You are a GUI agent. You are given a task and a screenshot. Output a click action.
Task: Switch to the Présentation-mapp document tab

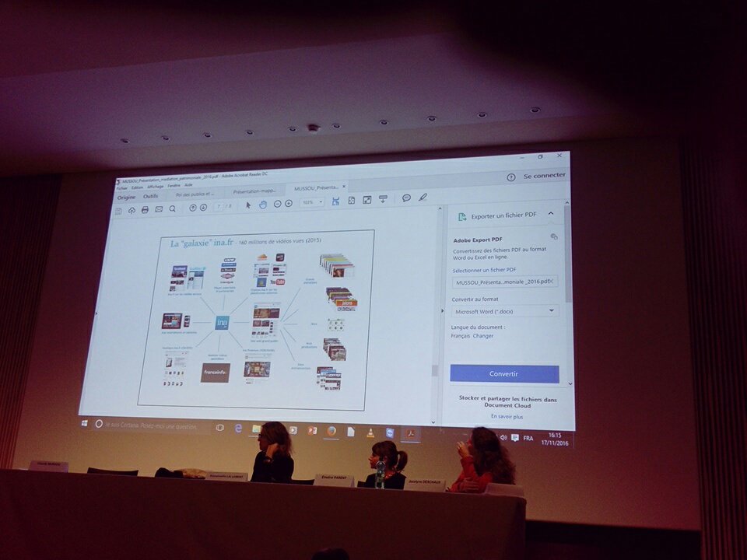pos(254,191)
